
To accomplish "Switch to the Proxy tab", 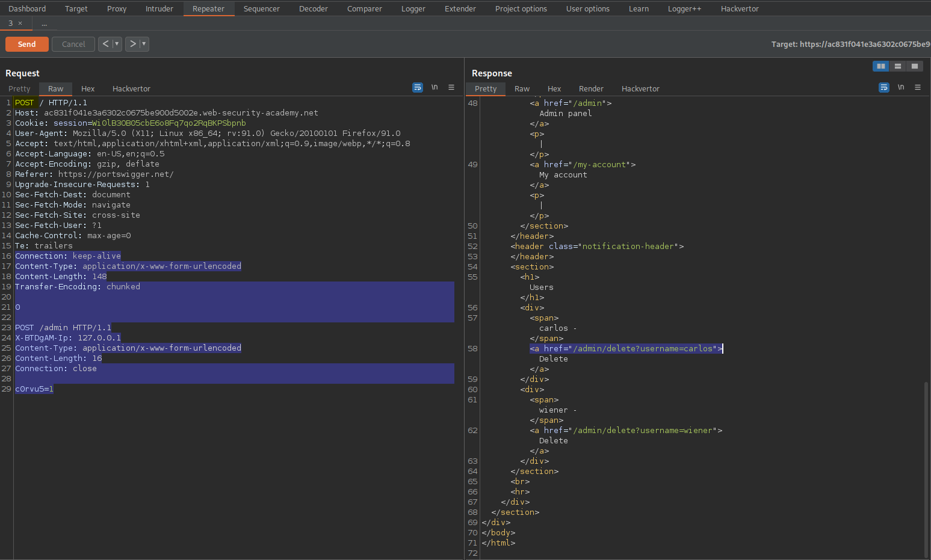I will tap(117, 8).
